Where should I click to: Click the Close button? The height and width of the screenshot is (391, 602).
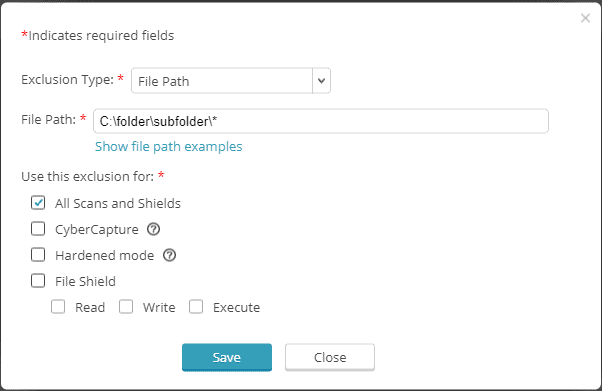click(330, 358)
